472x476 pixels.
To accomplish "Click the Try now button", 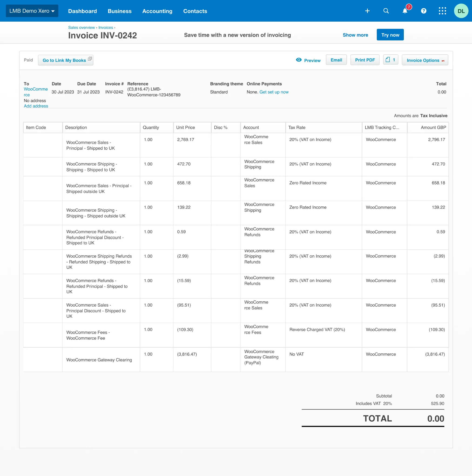I will (x=390, y=35).
